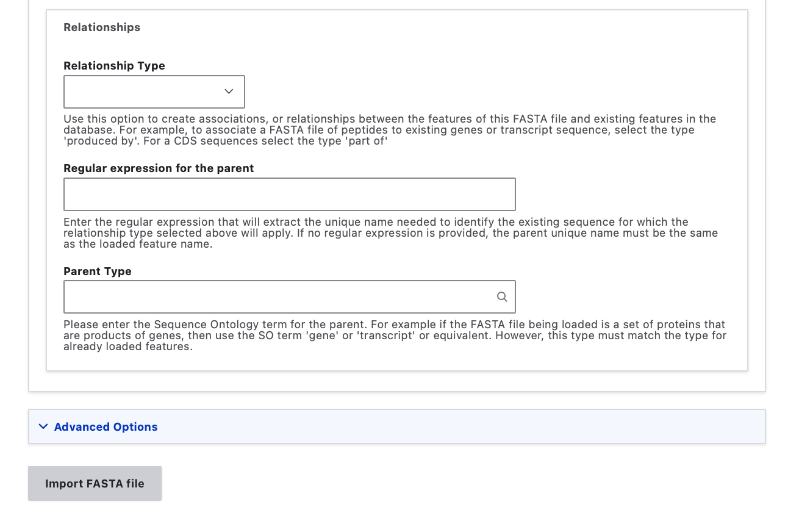Focus the Regular expression for the parent field
Viewport: 799px width, 532px height.
click(x=290, y=194)
